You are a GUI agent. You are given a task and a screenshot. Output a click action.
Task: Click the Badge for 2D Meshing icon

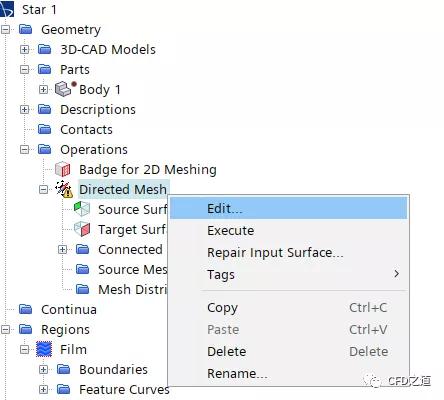tap(63, 169)
